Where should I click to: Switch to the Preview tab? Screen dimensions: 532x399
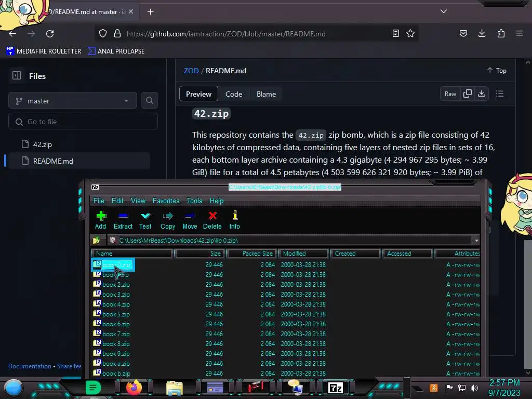tap(198, 94)
